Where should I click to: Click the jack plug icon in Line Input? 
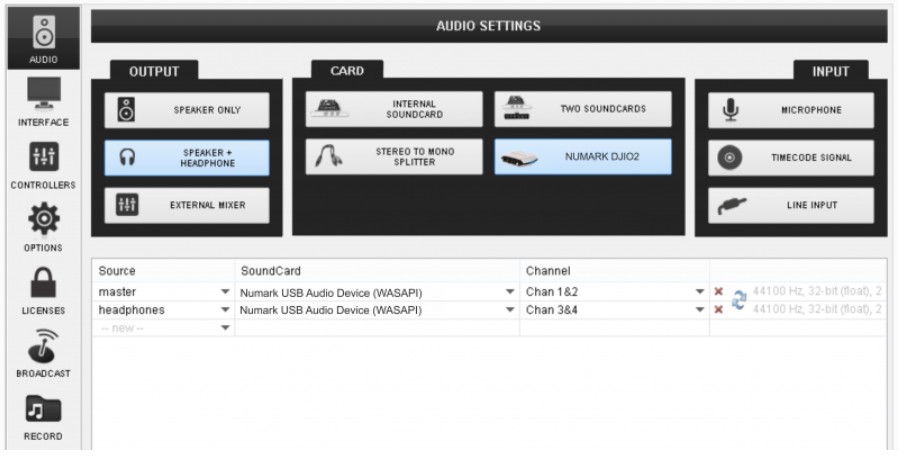pyautogui.click(x=732, y=206)
